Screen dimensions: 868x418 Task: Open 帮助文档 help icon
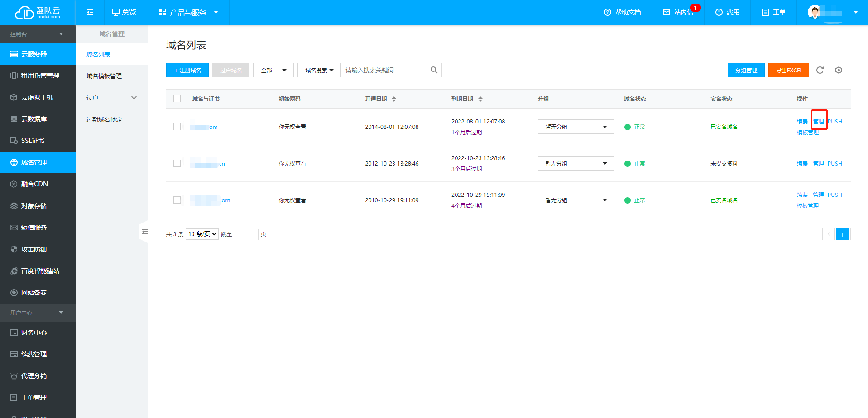click(x=608, y=12)
